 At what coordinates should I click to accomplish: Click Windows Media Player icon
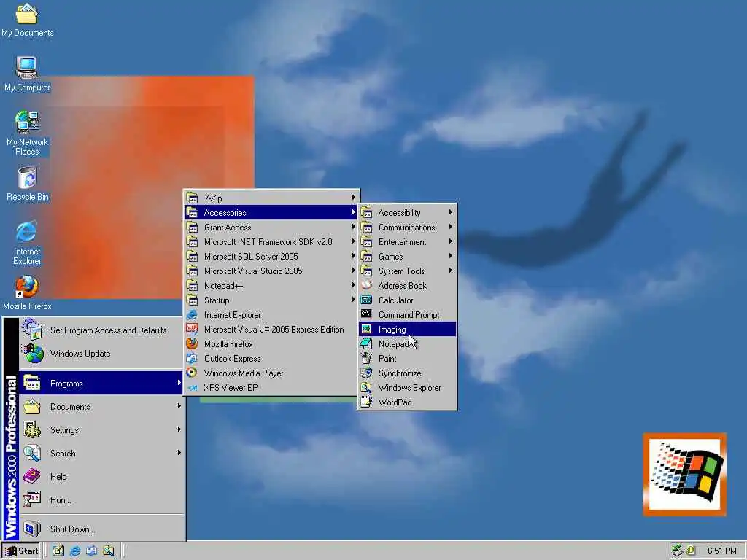click(192, 373)
